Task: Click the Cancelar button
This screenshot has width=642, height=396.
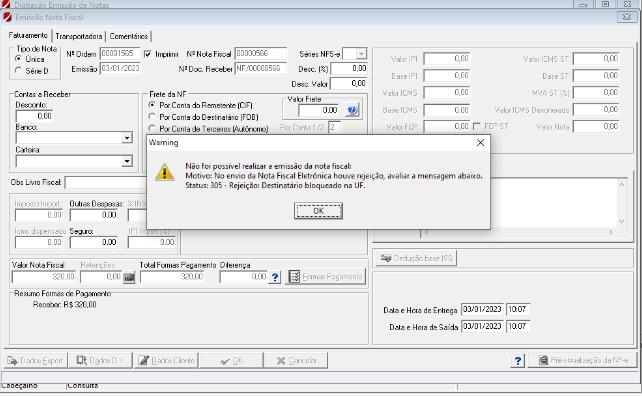Action: point(296,360)
